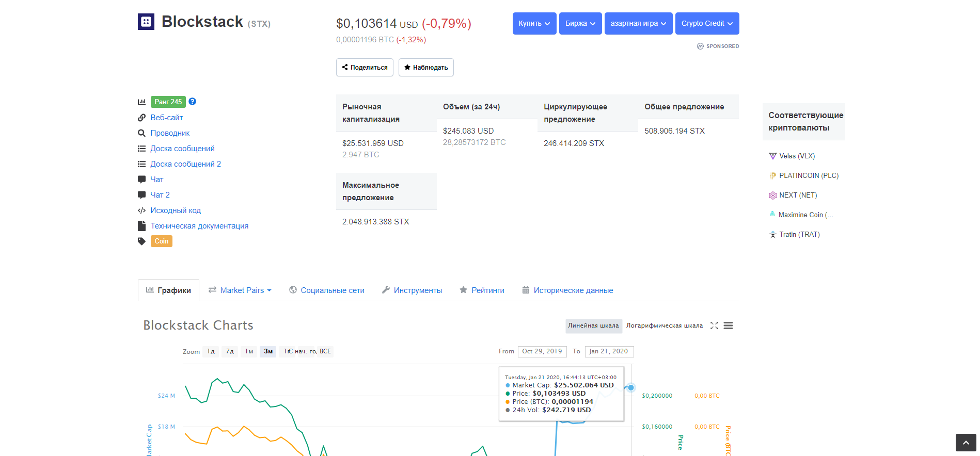Set chart zoom to 3м
980x456 pixels.
tap(268, 351)
